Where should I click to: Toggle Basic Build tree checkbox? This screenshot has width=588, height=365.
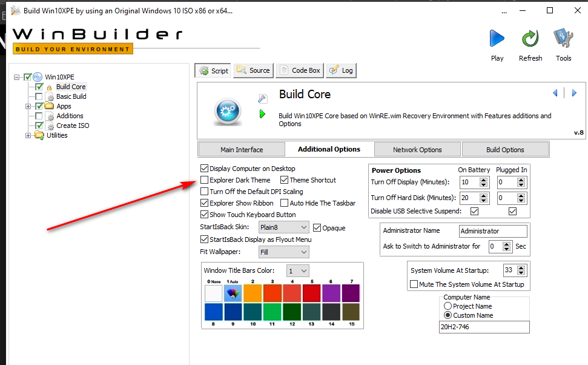click(39, 96)
